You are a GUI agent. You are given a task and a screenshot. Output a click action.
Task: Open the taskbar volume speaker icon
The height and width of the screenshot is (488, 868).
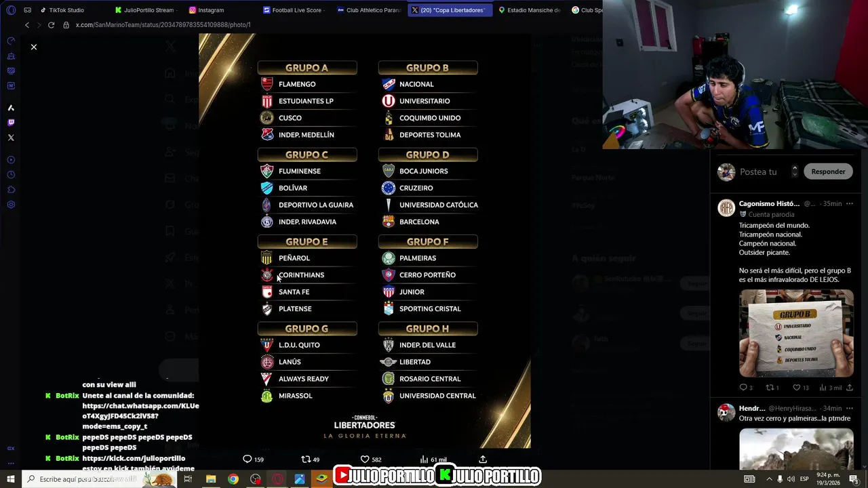click(x=791, y=479)
